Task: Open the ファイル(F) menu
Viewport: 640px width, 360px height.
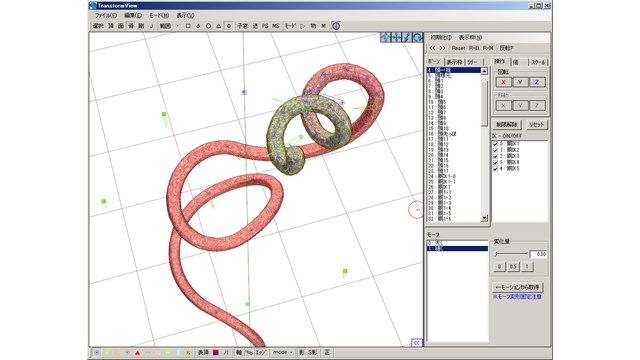Action: 106,16
